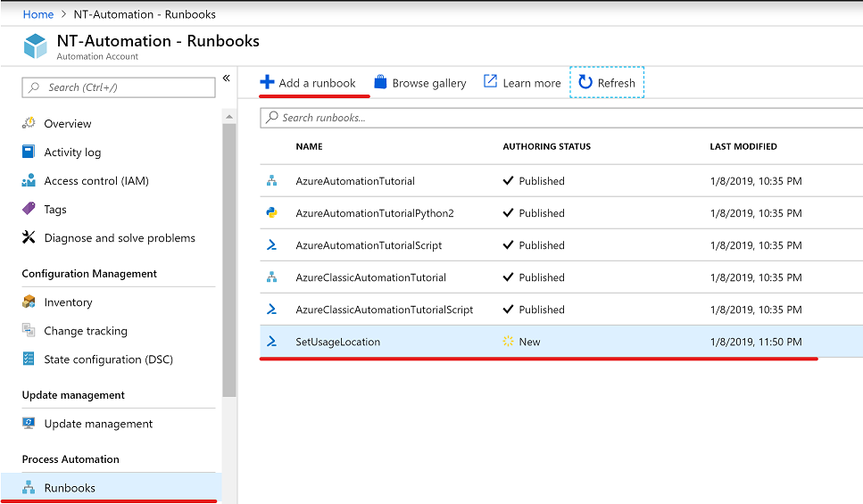Open the Tags menu item
Screen dimensions: 863x504
pyautogui.click(x=55, y=209)
